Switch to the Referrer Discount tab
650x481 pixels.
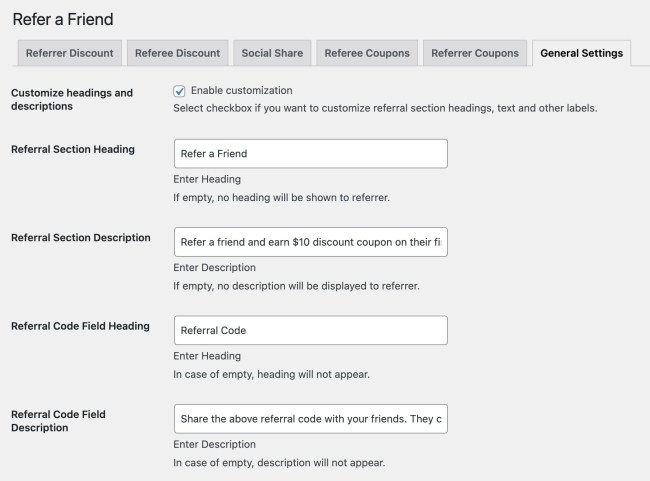[x=70, y=53]
